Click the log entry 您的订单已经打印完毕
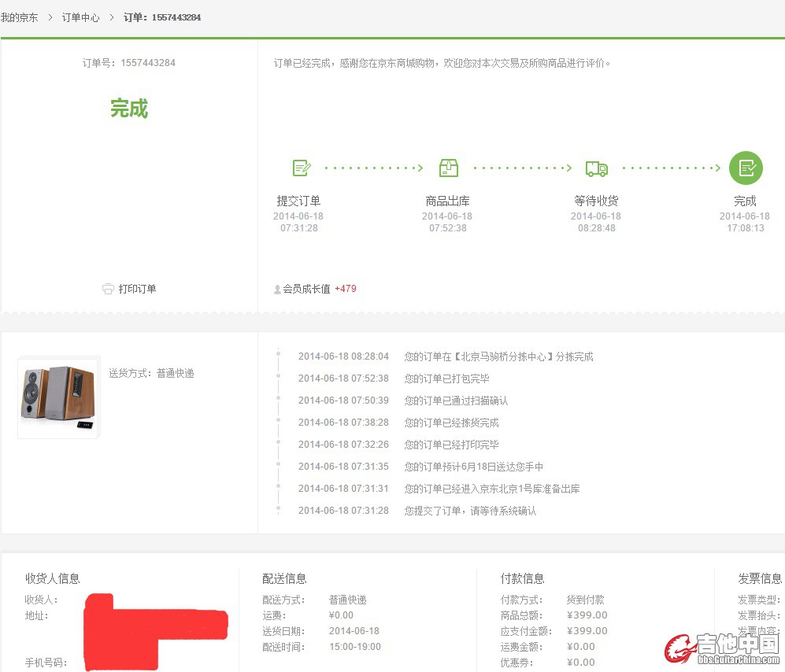This screenshot has height=672, width=785. pos(451,445)
